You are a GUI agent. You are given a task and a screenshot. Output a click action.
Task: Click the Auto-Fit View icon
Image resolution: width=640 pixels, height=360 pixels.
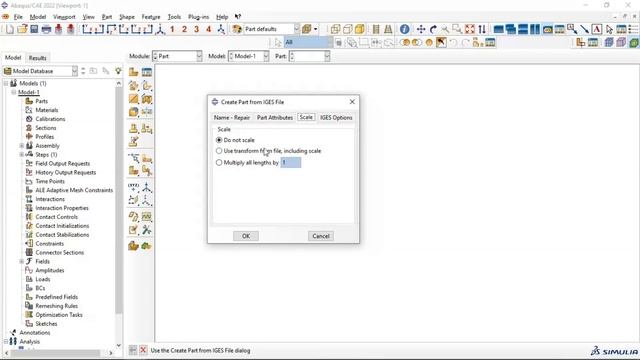(x=470, y=29)
